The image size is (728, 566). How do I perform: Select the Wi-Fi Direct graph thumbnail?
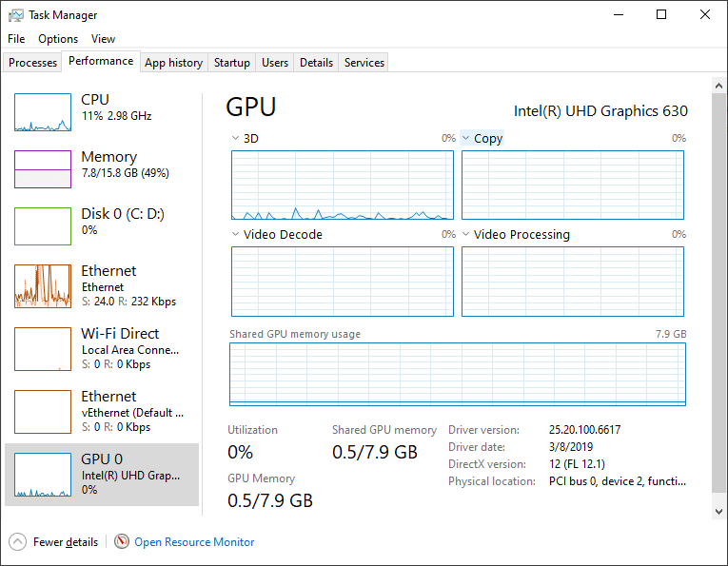(x=43, y=349)
